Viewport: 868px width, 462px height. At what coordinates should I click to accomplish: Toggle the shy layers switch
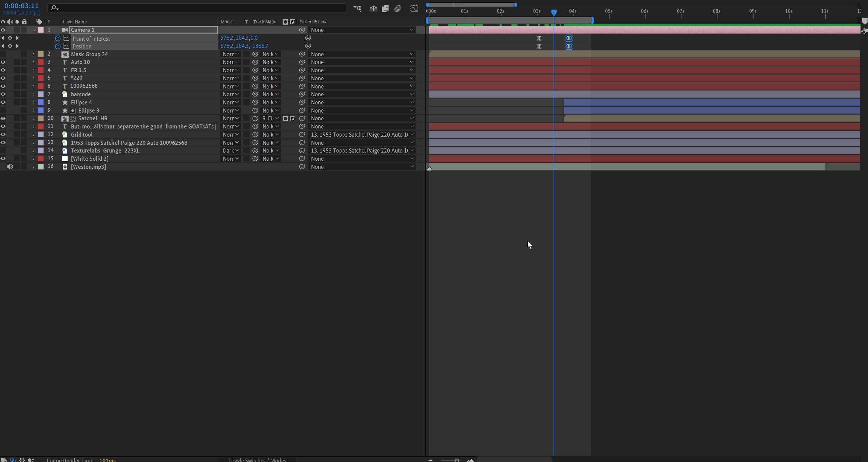[x=373, y=8]
